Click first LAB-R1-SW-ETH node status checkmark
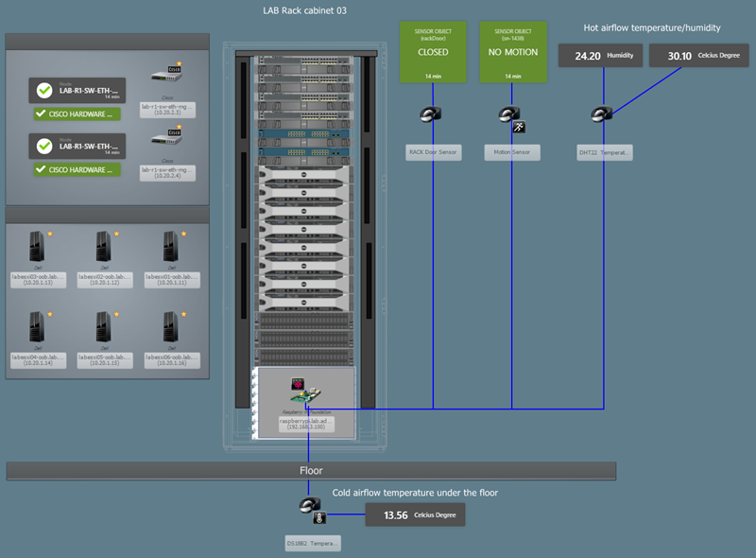This screenshot has width=756, height=558. (44, 90)
